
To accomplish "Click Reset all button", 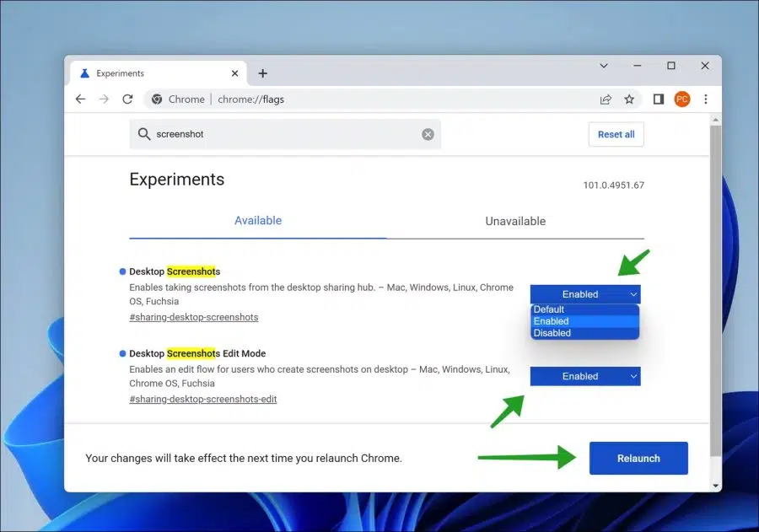I will [x=616, y=134].
